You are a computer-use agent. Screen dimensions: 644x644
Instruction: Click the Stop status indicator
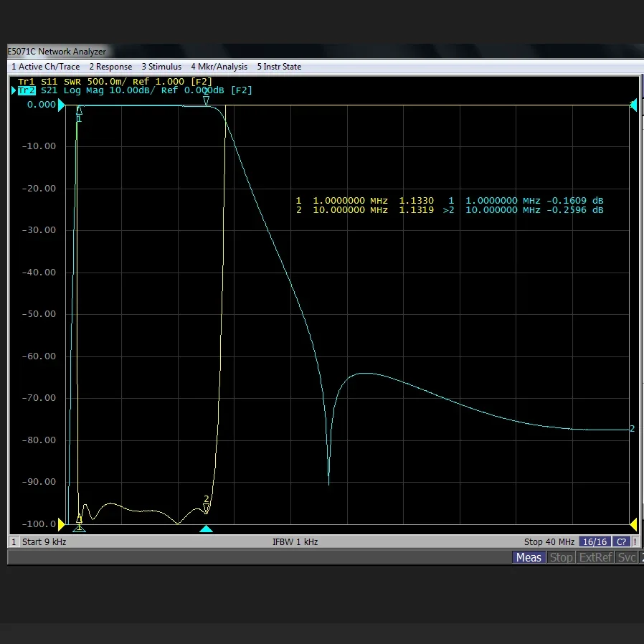click(x=562, y=557)
